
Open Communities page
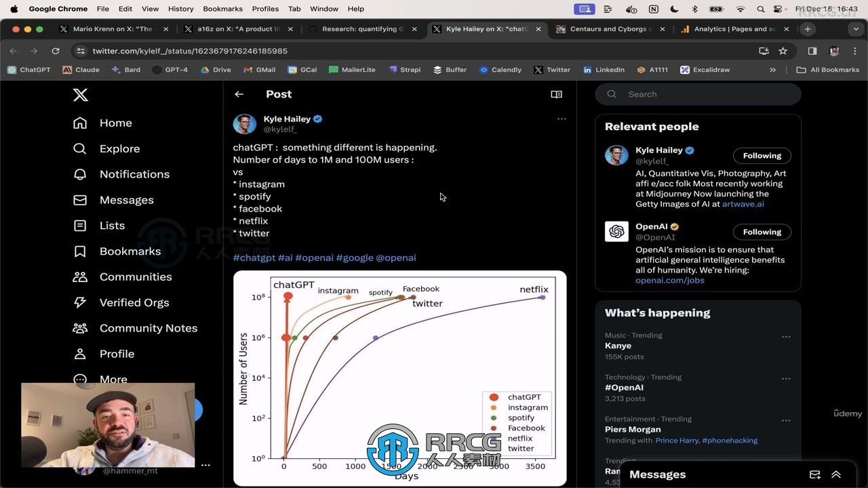122,277
